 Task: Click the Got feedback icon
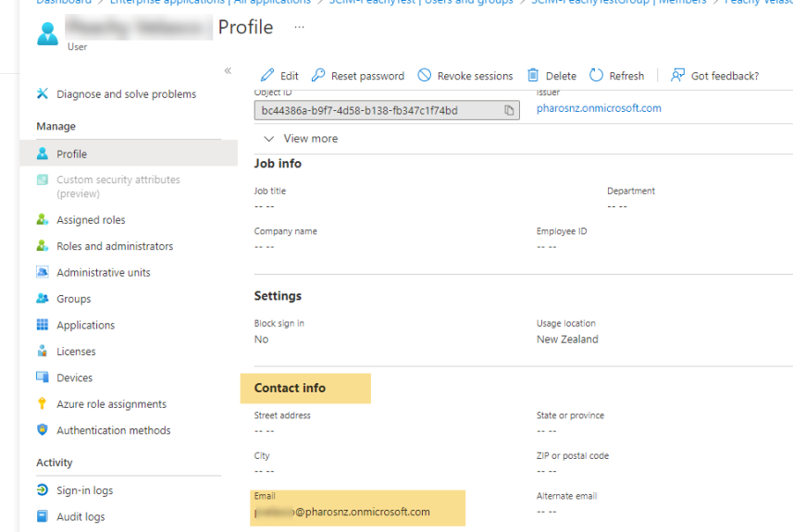click(678, 76)
